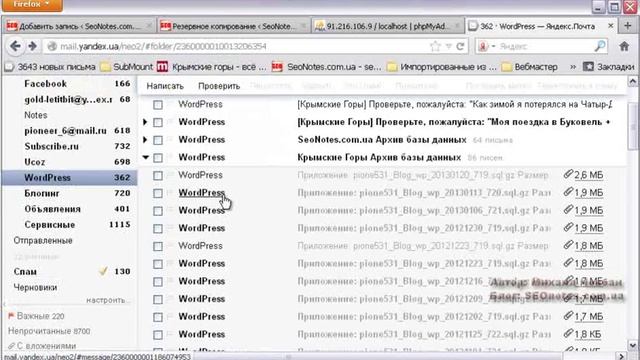Bookmark this page with the star icon
Image resolution: width=640 pixels, height=360 pixels.
pyautogui.click(x=436, y=46)
